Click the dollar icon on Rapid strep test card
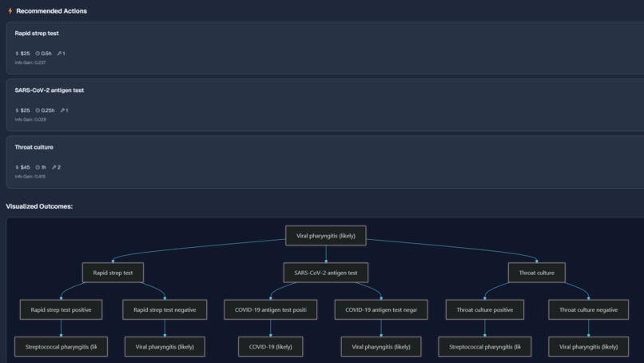644x363 pixels. click(17, 54)
